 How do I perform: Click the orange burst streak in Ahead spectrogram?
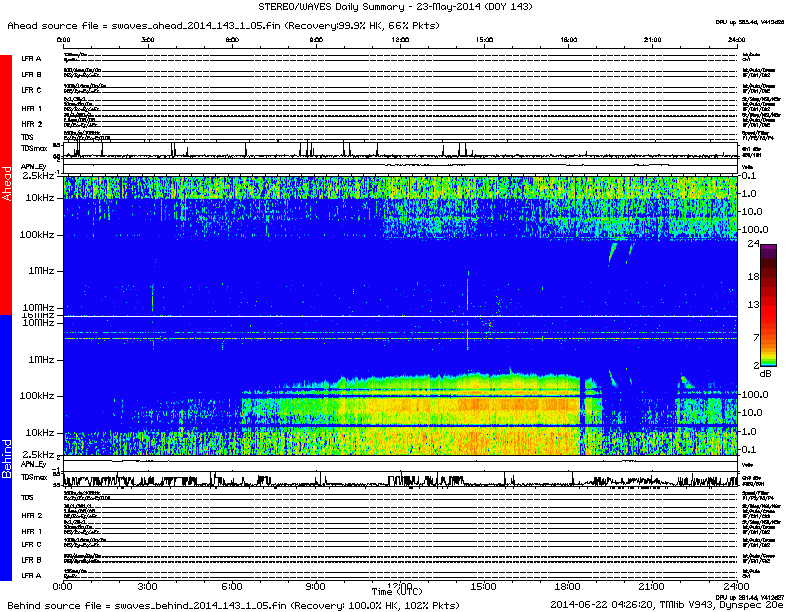point(468,293)
